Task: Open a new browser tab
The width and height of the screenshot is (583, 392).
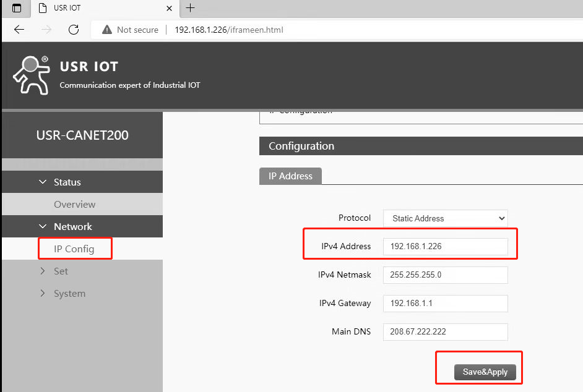Action: (190, 8)
